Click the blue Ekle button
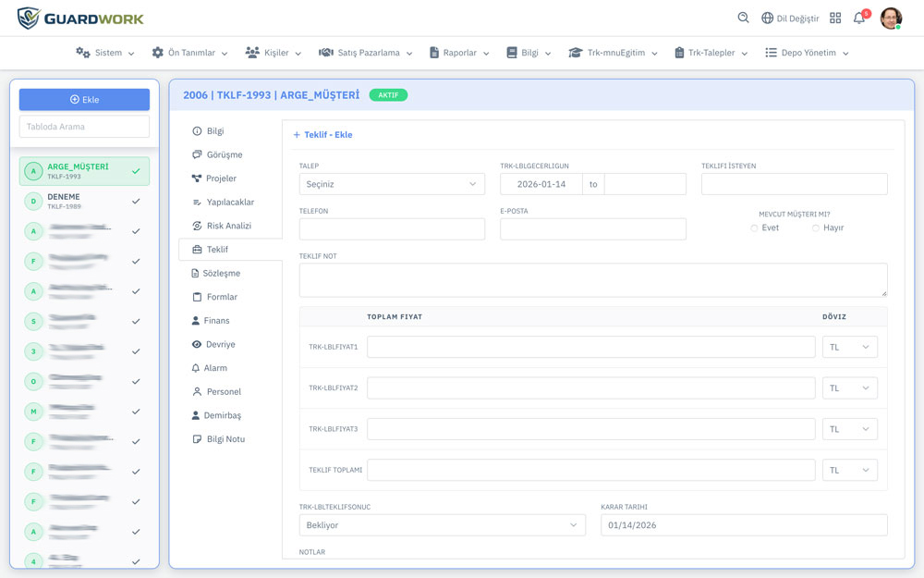Image resolution: width=924 pixels, height=578 pixels. [x=84, y=100]
